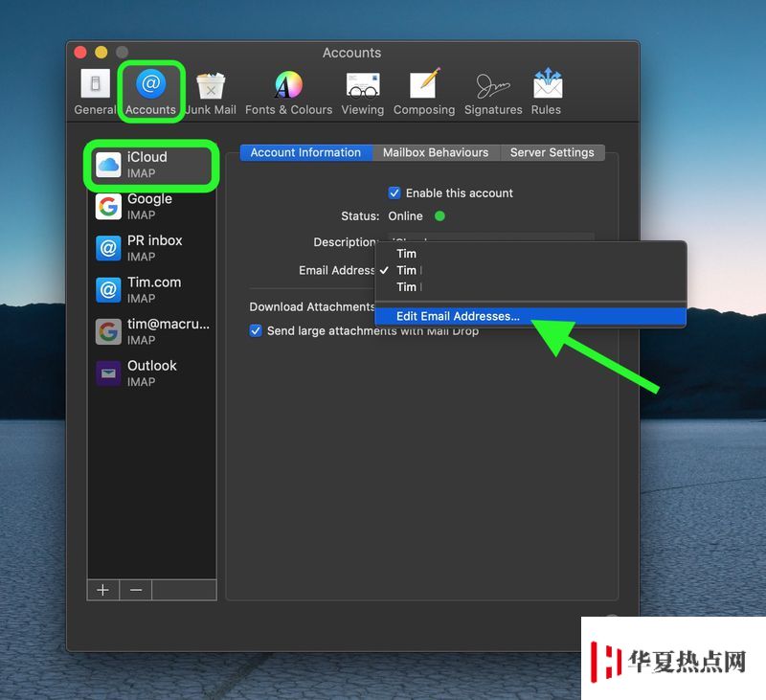Select the Outlook IMAP account
This screenshot has width=766, height=700.
(151, 373)
